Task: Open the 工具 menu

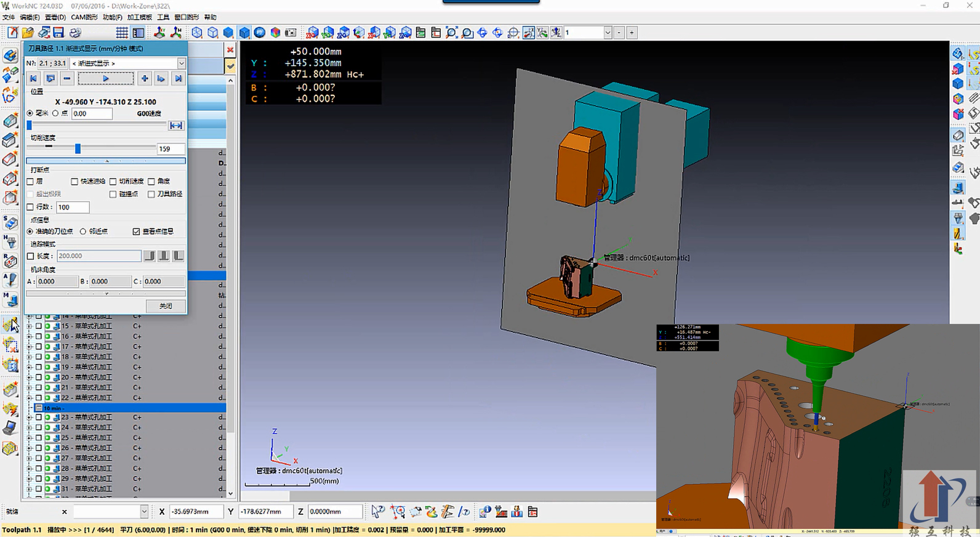Action: point(163,17)
